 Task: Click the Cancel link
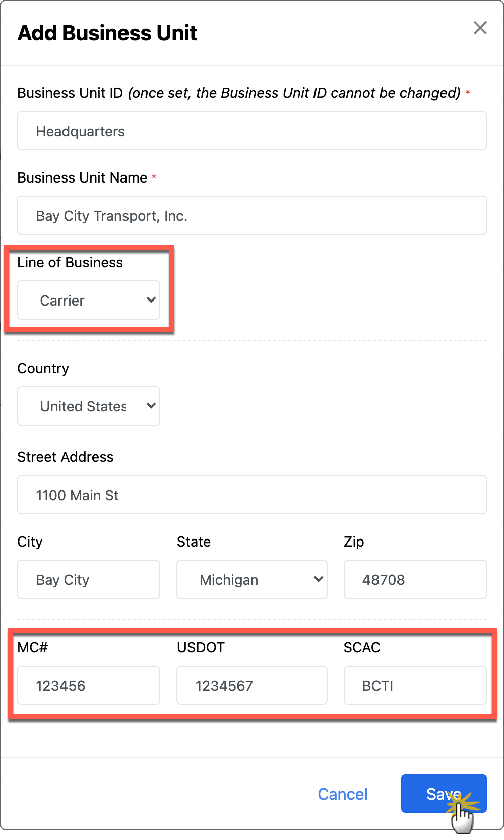[343, 794]
